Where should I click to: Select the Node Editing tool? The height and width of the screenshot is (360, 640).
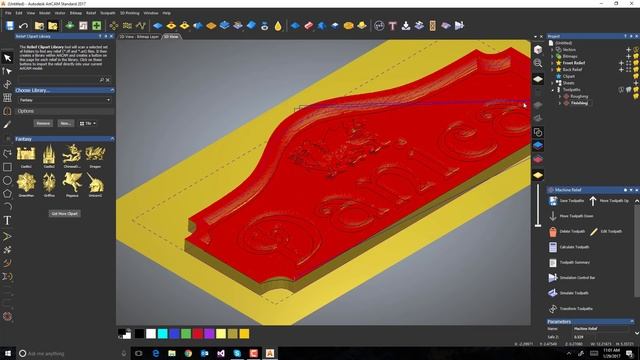pos(7,71)
